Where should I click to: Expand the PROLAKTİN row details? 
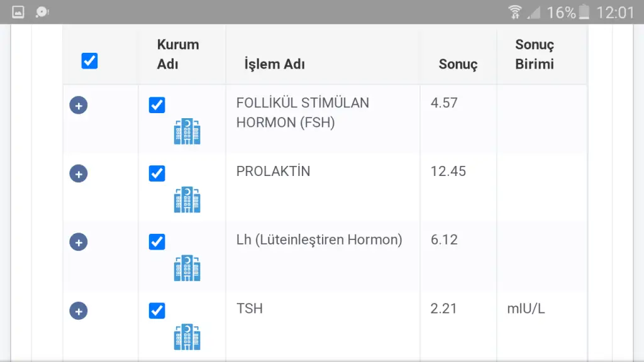[x=79, y=174]
